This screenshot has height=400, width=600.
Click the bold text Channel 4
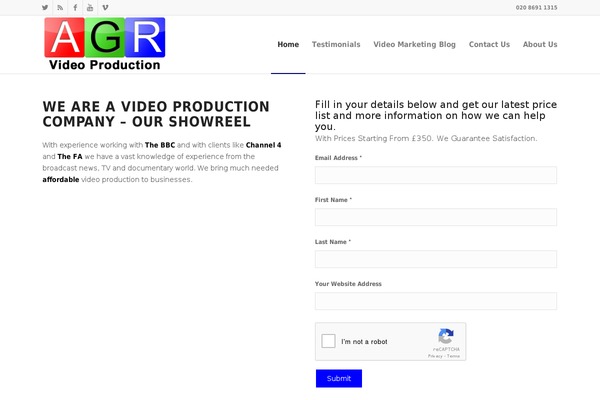click(263, 145)
